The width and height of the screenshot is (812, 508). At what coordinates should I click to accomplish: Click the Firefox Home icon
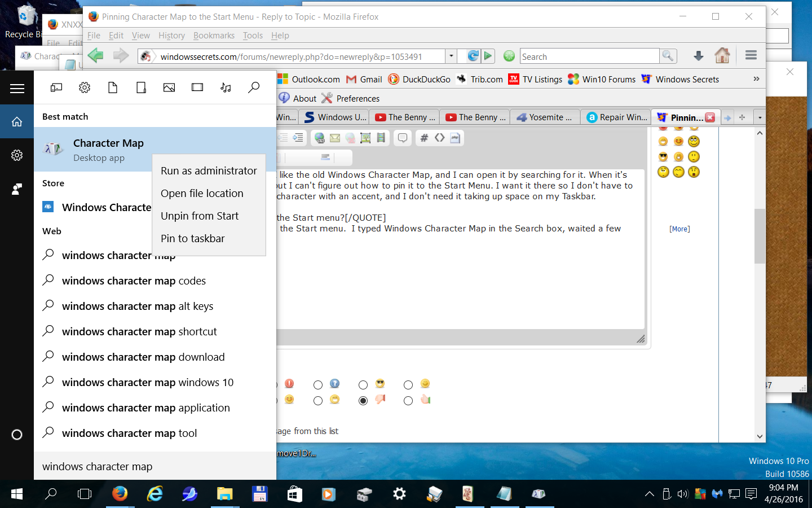[x=722, y=56]
